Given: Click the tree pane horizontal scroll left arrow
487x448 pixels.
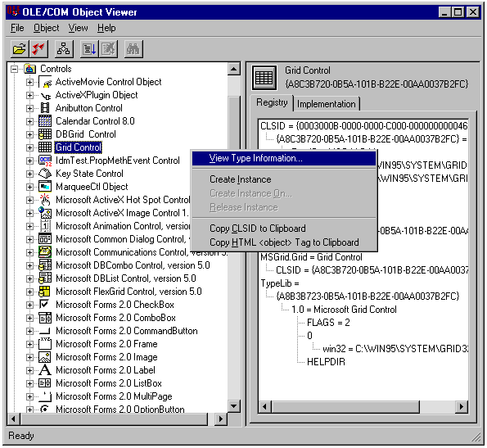Looking at the screenshot, I should tap(14, 419).
